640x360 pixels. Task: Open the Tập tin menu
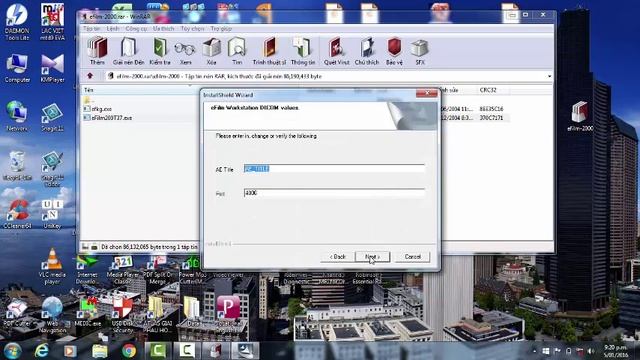tap(91, 29)
